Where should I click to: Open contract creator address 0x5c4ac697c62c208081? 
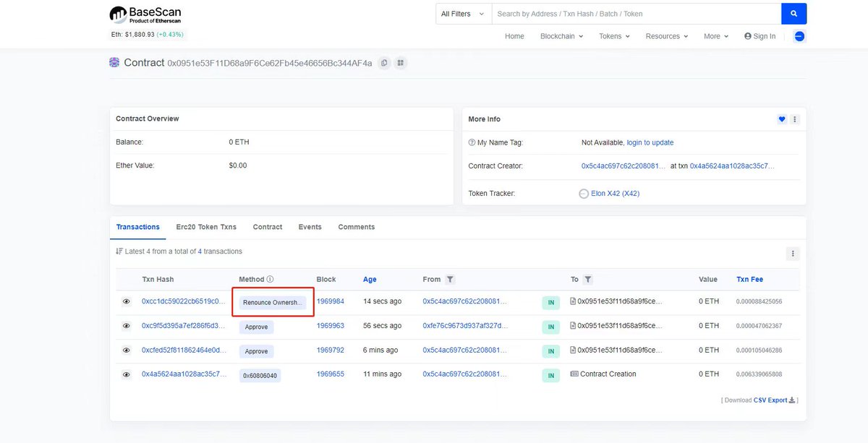pos(624,165)
